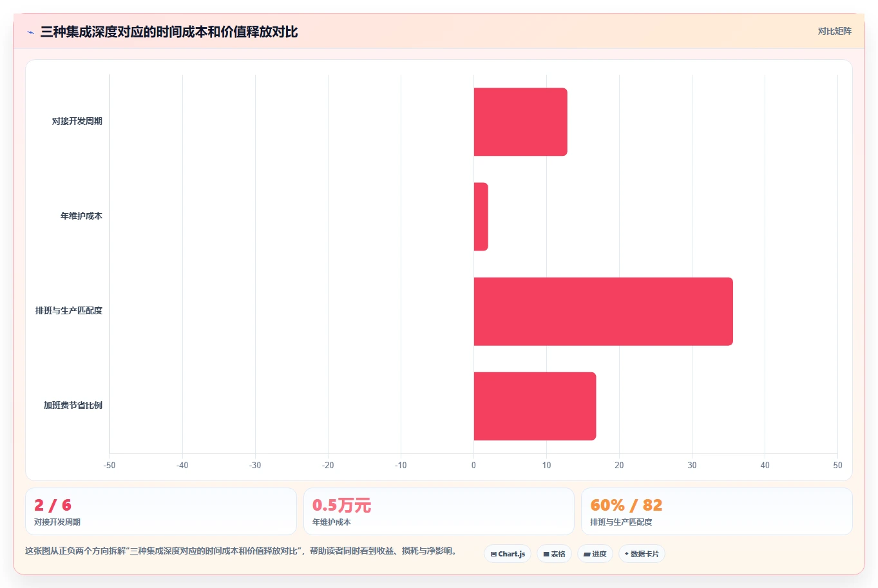Click the description text starting with 这张图从正负两个方向
Viewport: 878px width, 588px height.
click(242, 551)
